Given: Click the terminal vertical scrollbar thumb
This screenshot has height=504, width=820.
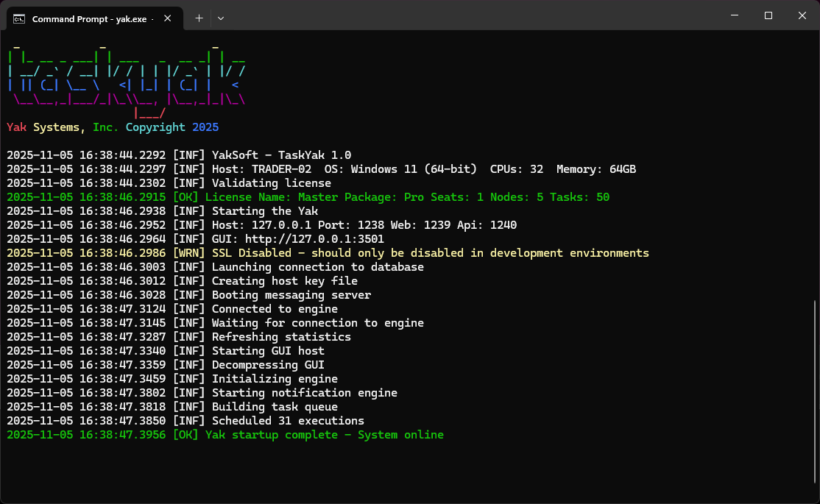Looking at the screenshot, I should point(815,390).
